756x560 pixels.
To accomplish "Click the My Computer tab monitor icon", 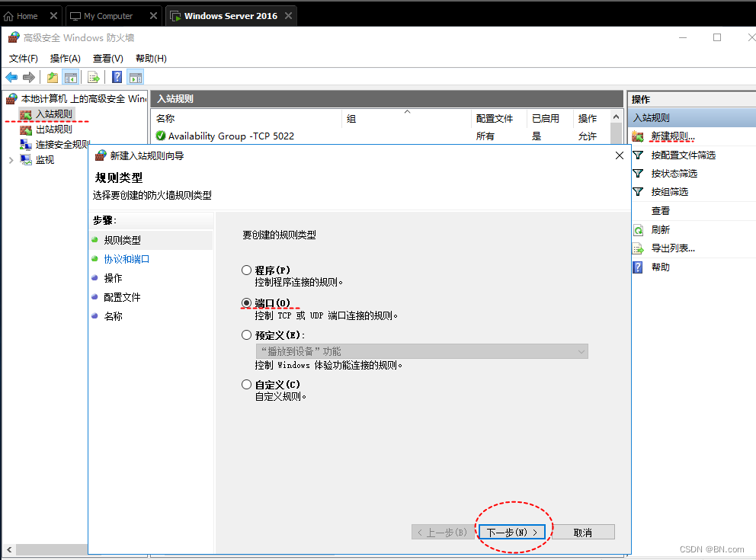I will [75, 17].
